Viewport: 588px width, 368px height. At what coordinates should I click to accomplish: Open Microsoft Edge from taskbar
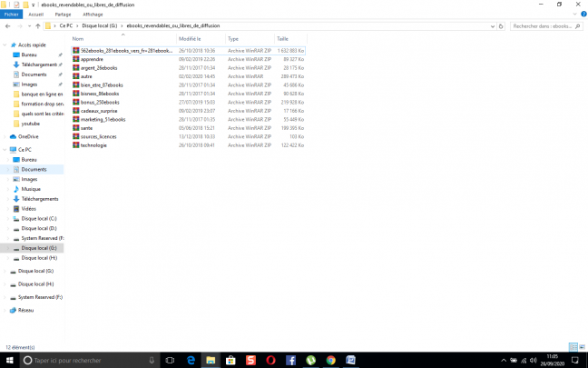191,360
